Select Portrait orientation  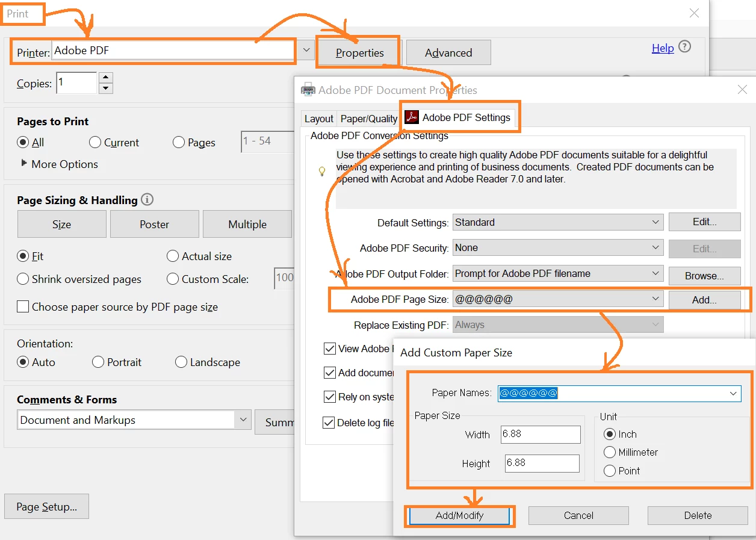click(98, 362)
